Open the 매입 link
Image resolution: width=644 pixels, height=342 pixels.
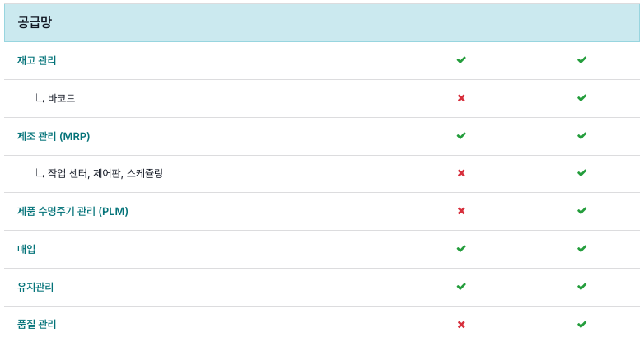pyautogui.click(x=26, y=249)
